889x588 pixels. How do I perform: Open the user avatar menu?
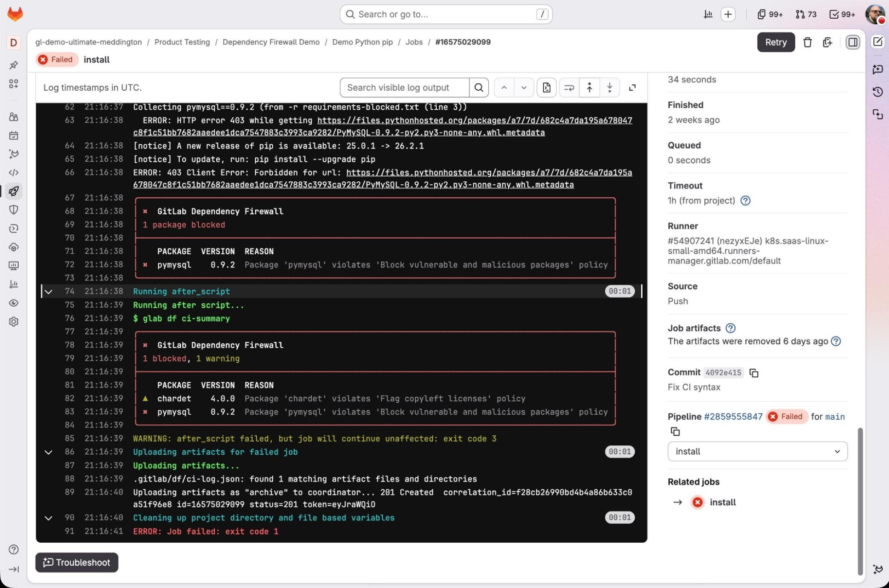coord(875,14)
